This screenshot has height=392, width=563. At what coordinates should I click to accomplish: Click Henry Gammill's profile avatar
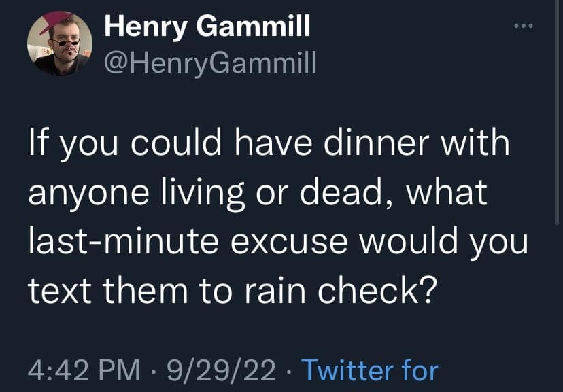tap(59, 43)
